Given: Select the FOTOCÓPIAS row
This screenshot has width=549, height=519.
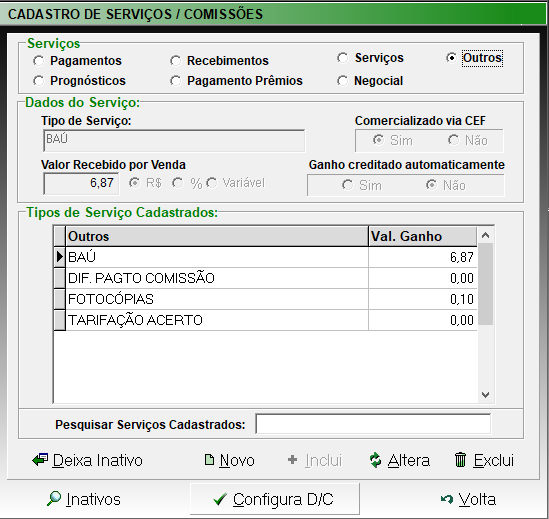Looking at the screenshot, I should pyautogui.click(x=265, y=299).
